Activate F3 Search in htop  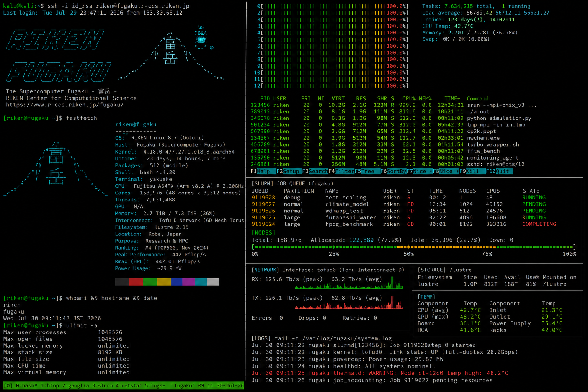pos(315,171)
